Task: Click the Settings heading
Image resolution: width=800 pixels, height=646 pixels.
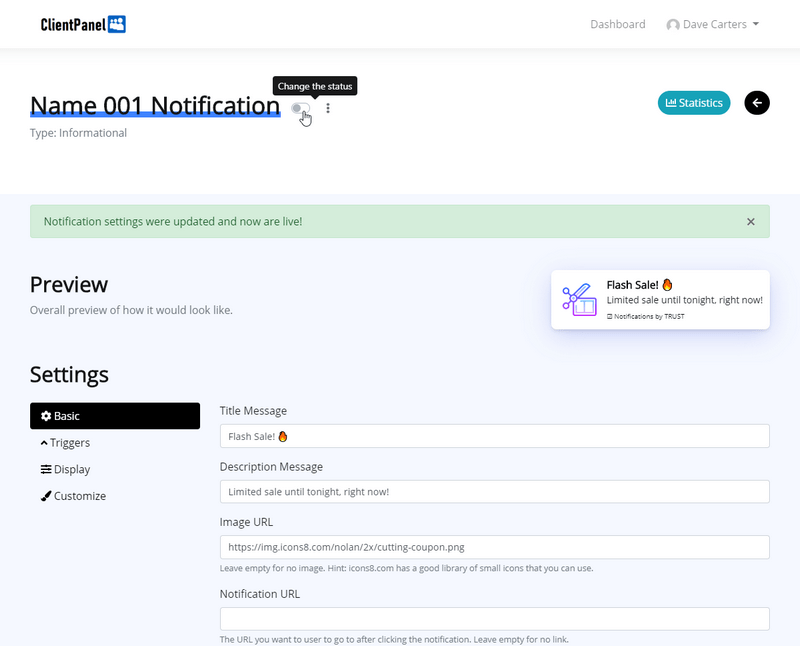Action: [69, 375]
